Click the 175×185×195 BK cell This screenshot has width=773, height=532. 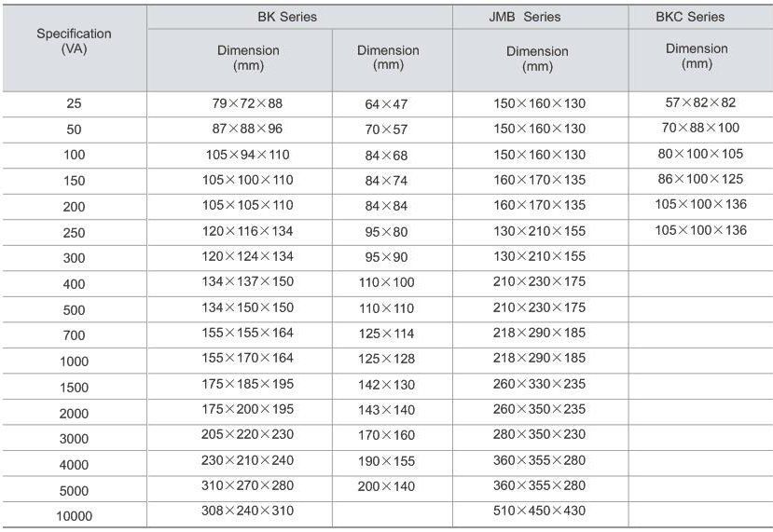(x=240, y=383)
